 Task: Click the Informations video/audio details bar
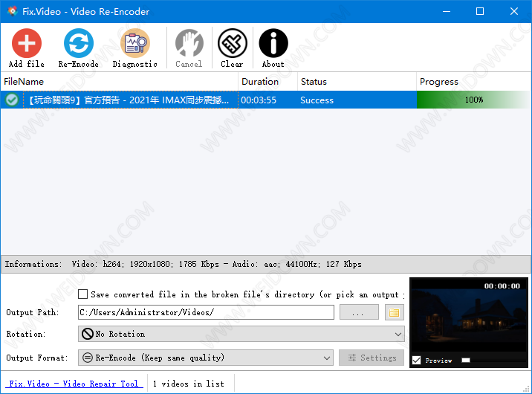[x=266, y=264]
